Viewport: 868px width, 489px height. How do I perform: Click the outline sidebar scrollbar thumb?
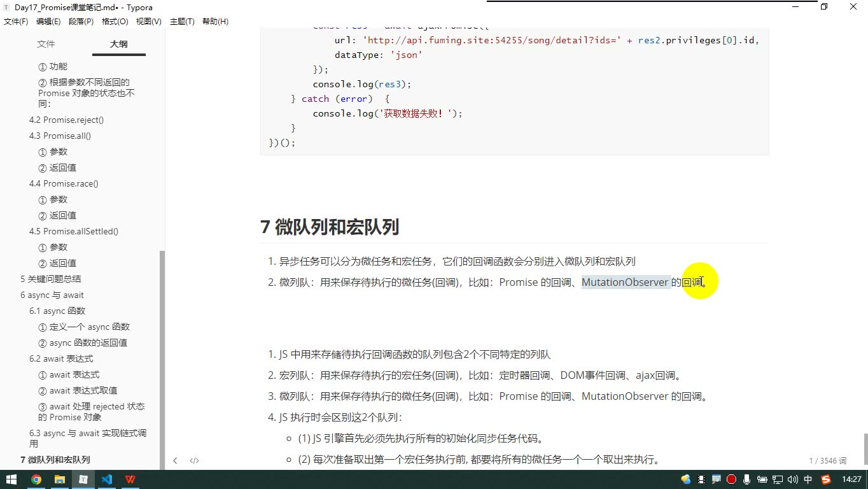pos(162,360)
